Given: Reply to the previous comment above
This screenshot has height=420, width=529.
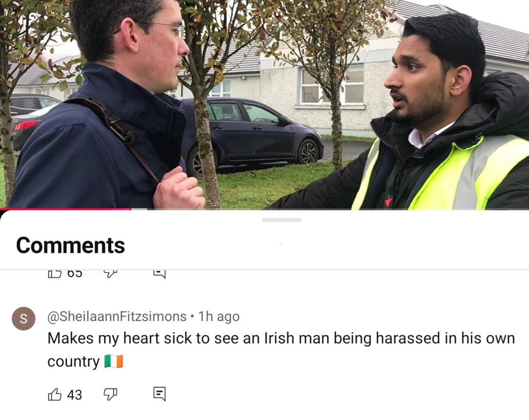Looking at the screenshot, I should coord(159,274).
